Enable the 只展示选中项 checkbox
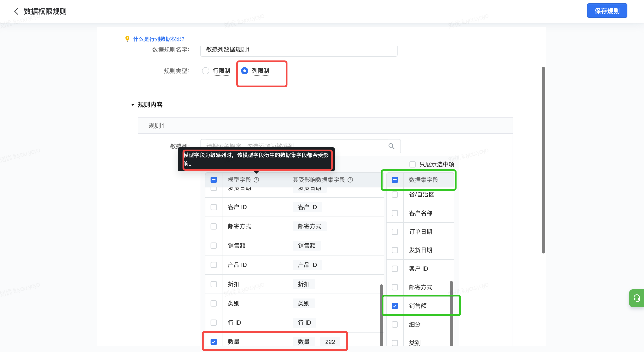The width and height of the screenshot is (644, 352). point(413,164)
